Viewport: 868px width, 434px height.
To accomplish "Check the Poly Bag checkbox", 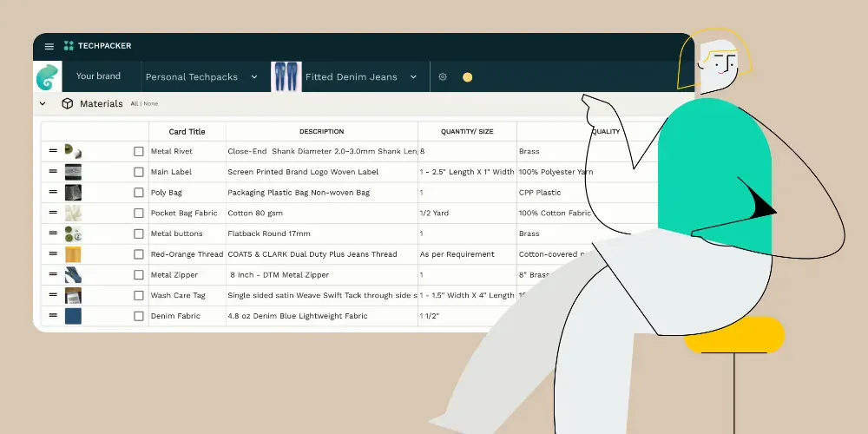I will pos(139,193).
